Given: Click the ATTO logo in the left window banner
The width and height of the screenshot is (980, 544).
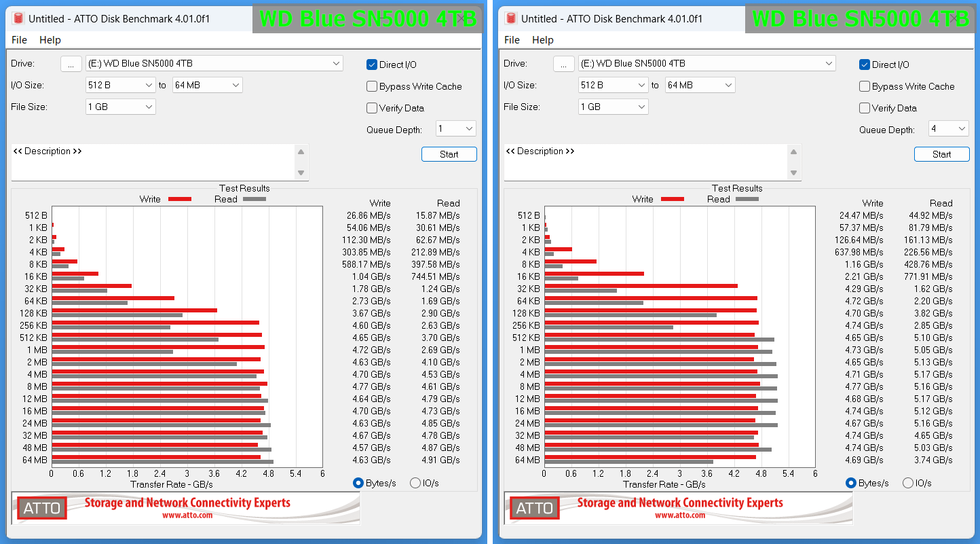Looking at the screenshot, I should [42, 508].
